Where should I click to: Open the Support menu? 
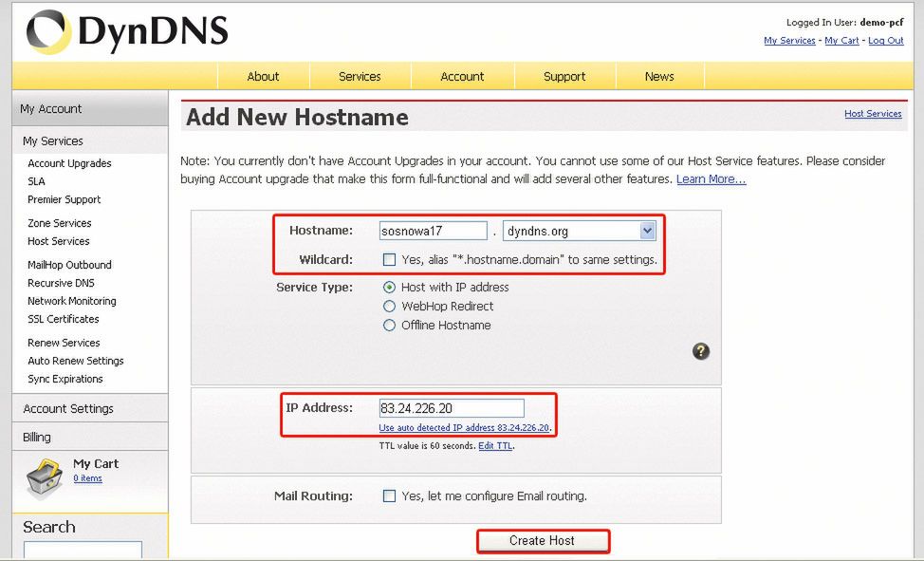[564, 77]
